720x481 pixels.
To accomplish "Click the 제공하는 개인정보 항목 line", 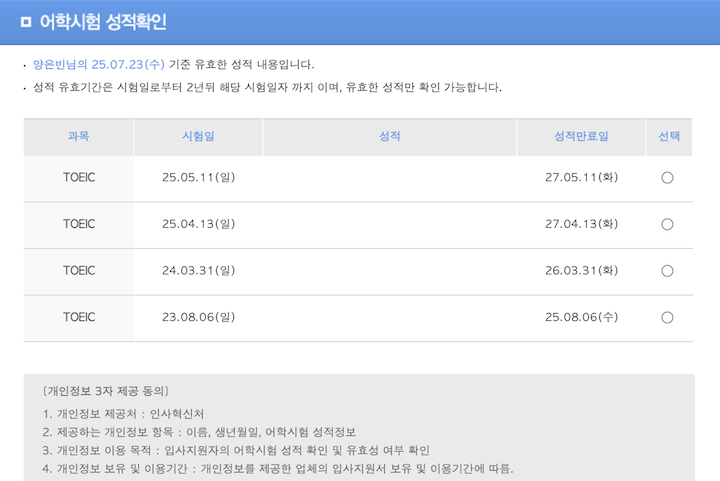I will point(199,432).
